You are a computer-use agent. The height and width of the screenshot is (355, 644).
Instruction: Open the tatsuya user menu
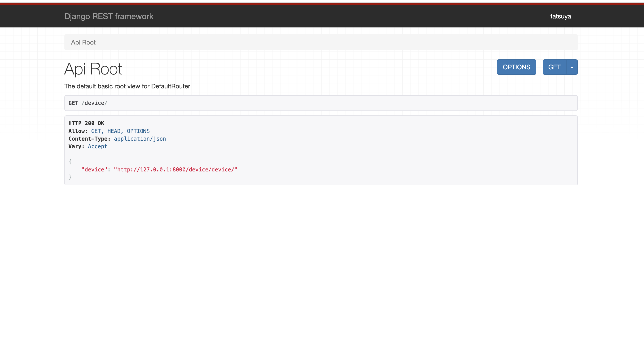tap(560, 16)
